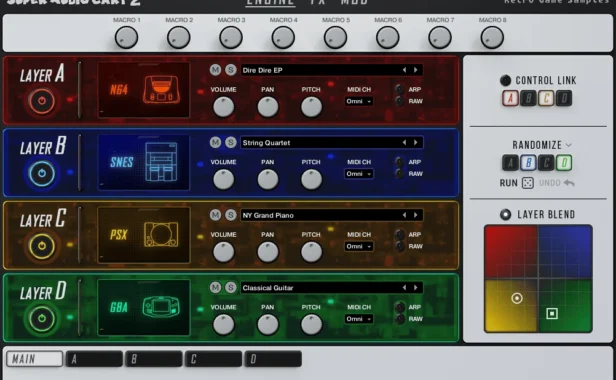Screen dimensions: 616x380
Task: Click the Run randomize dice icon
Action: (x=528, y=183)
